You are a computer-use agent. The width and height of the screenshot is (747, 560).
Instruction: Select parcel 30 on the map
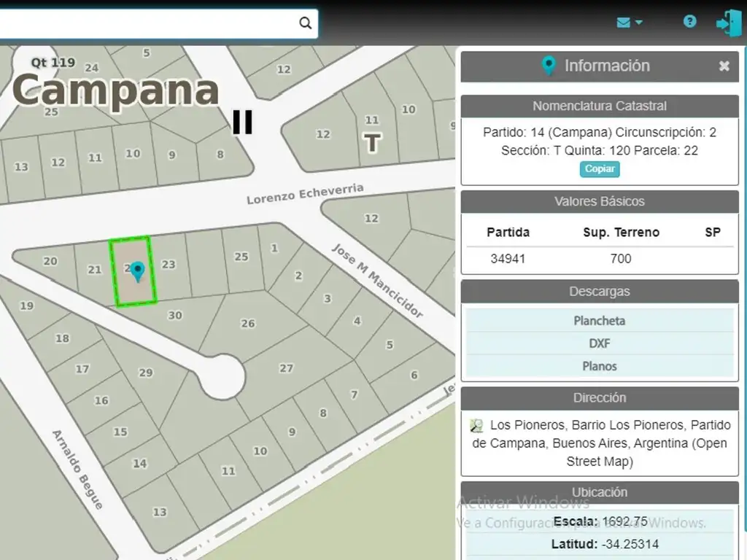(175, 316)
